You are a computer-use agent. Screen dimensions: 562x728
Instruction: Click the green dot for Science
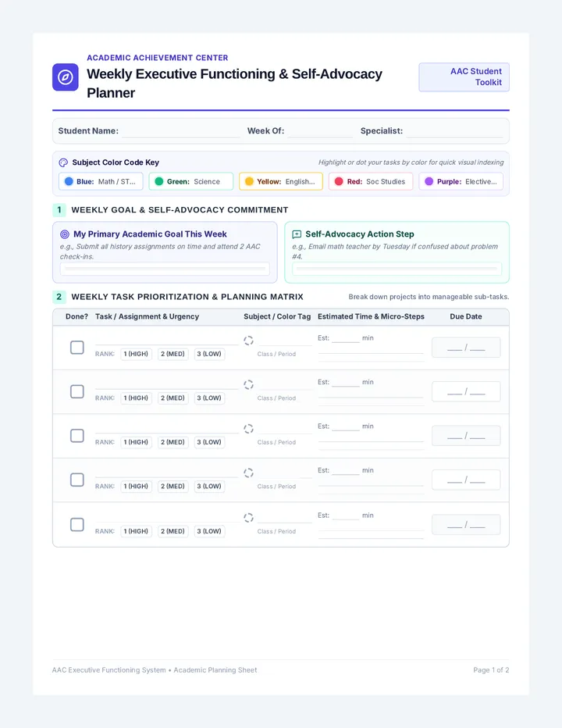(x=159, y=181)
